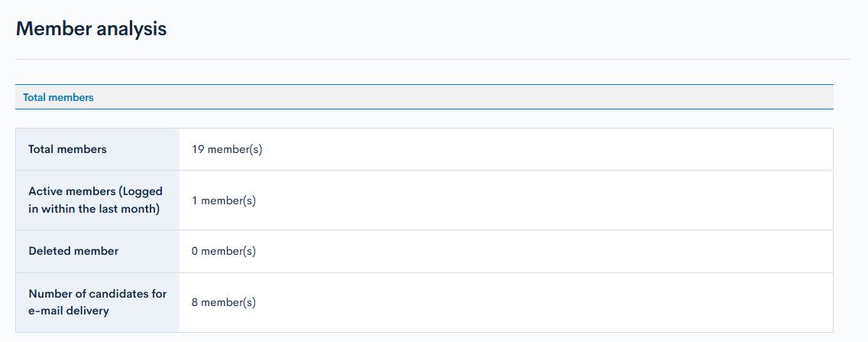The width and height of the screenshot is (868, 342).
Task: Click the "Number of candidates" row label
Action: pyautogui.click(x=97, y=294)
